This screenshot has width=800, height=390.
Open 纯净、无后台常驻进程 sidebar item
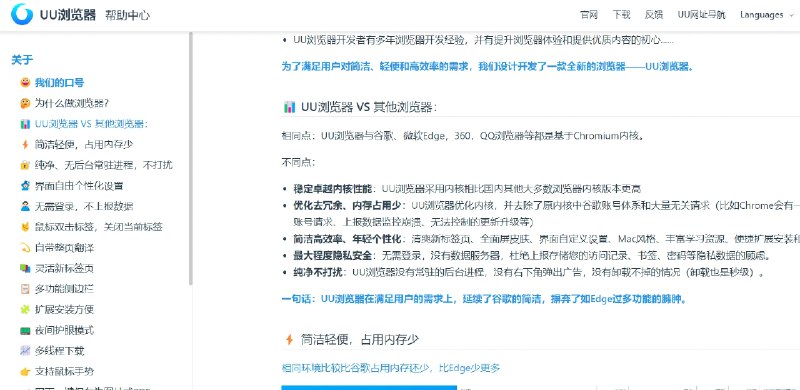[x=104, y=165]
